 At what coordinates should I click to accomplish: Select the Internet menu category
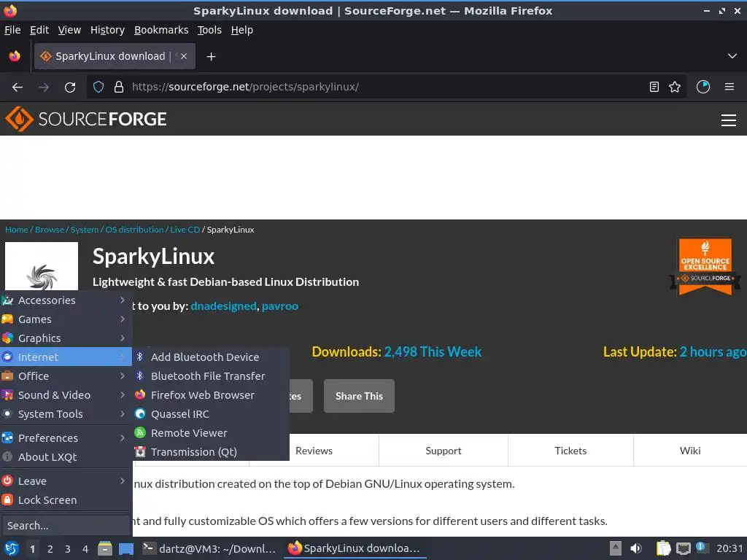(66, 357)
